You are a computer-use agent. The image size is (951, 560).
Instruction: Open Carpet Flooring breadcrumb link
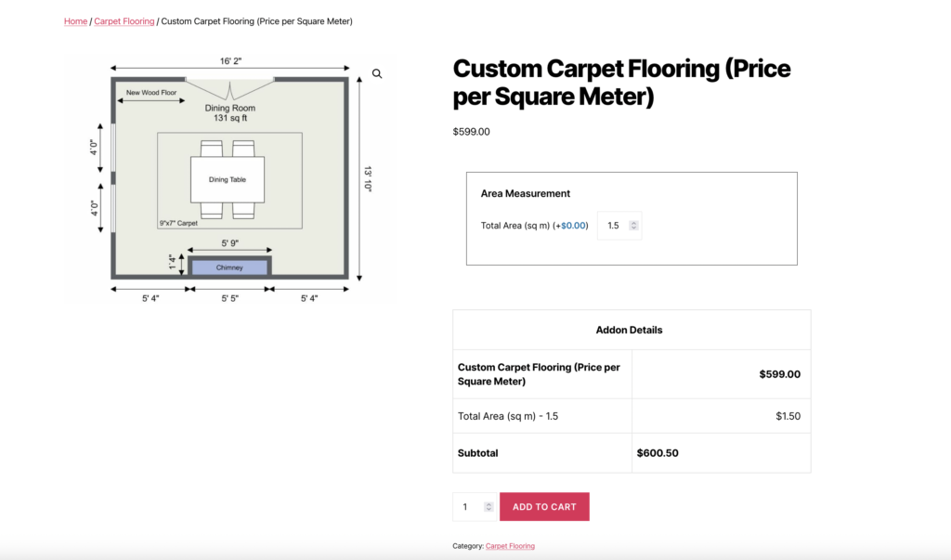pyautogui.click(x=124, y=21)
